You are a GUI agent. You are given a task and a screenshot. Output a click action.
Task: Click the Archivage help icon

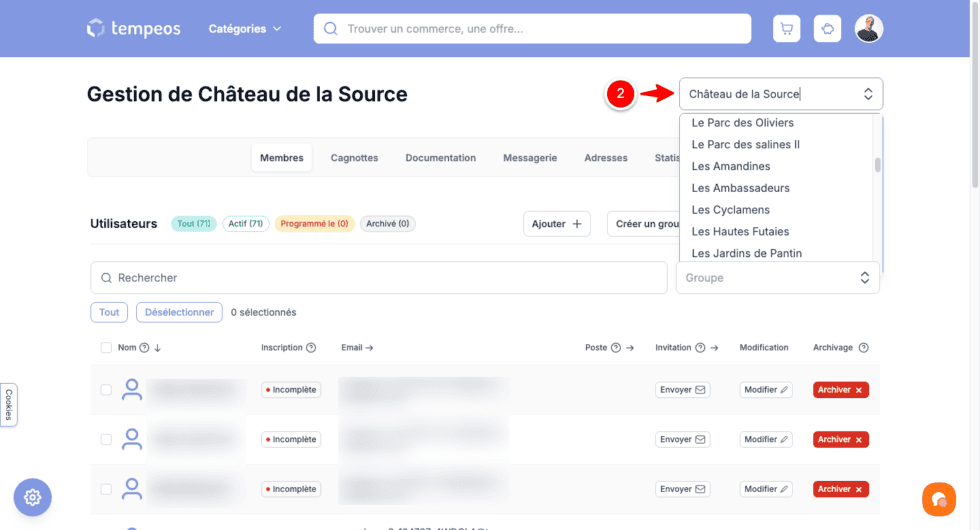pyautogui.click(x=863, y=348)
